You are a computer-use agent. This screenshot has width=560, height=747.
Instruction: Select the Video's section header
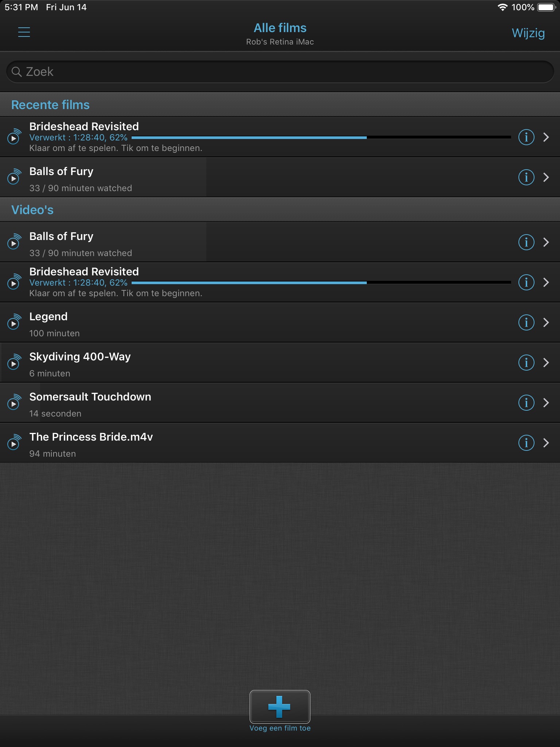coord(280,210)
